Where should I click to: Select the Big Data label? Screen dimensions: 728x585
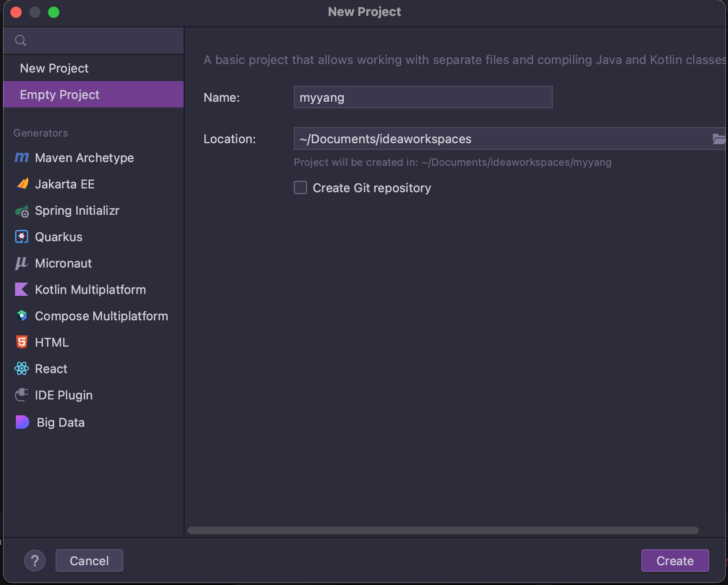tap(61, 422)
